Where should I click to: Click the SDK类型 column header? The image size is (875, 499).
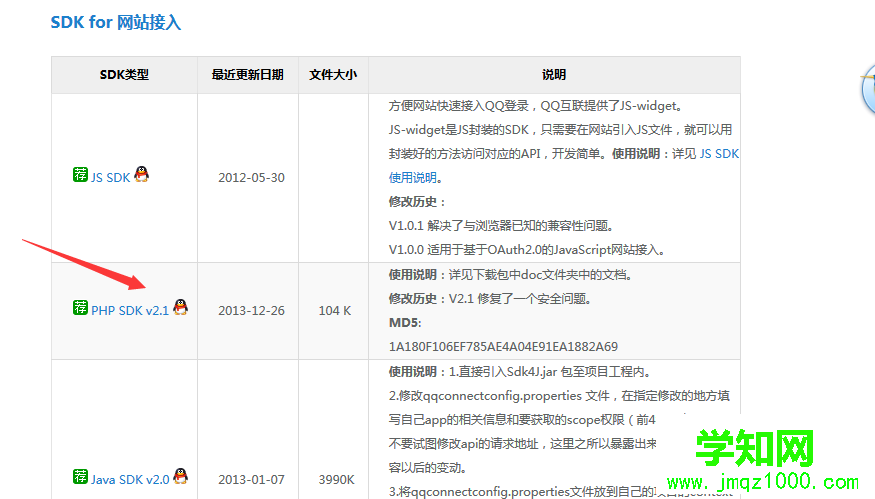click(124, 75)
